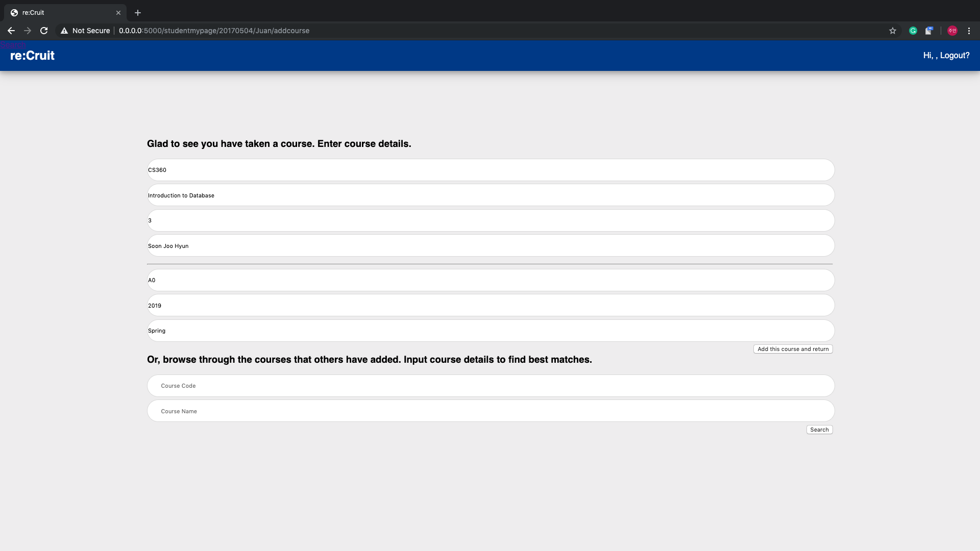The width and height of the screenshot is (980, 551).
Task: Open the Grammarly extension icon
Action: (913, 31)
